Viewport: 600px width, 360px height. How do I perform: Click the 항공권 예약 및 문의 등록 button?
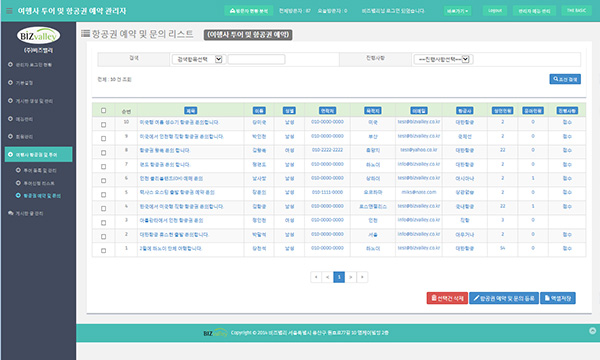504,298
